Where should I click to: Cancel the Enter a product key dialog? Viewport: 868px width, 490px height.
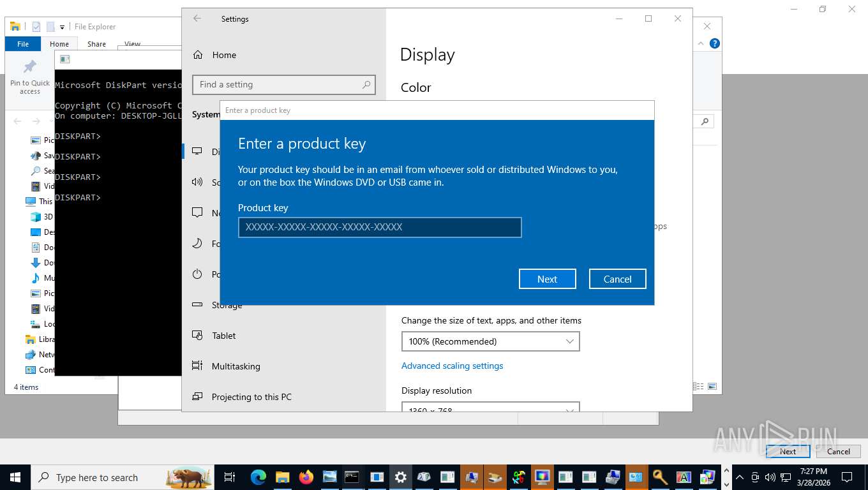point(618,279)
